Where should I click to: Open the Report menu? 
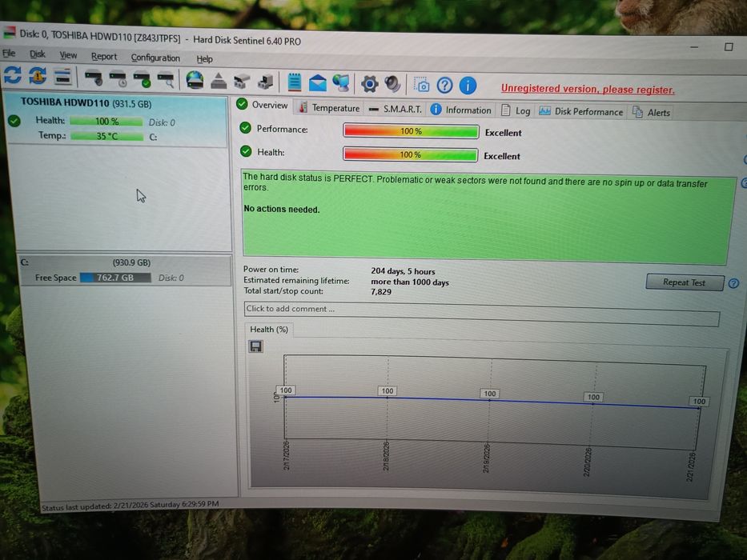104,57
